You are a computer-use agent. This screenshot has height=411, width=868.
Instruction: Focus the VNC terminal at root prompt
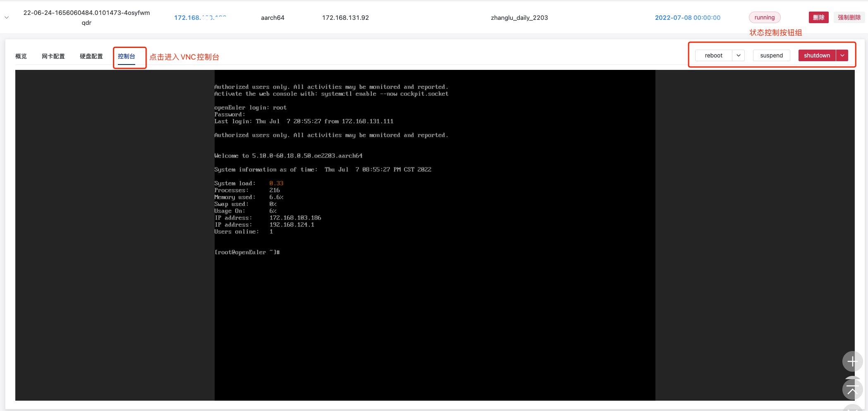[434, 252]
